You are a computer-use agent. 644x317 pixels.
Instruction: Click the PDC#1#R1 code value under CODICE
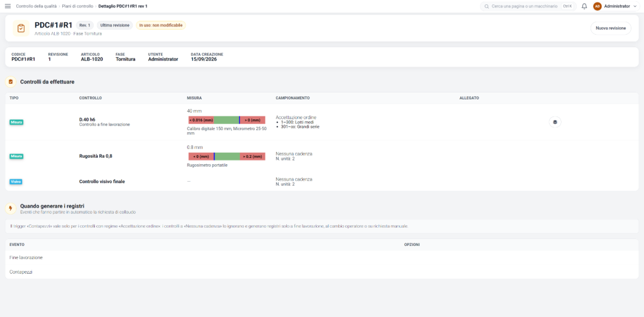(x=23, y=59)
